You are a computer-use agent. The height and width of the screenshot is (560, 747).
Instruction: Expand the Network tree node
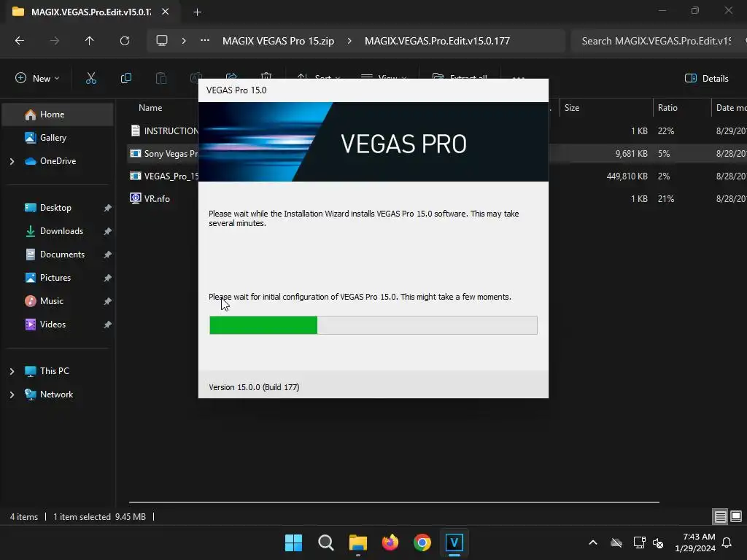[x=12, y=394]
